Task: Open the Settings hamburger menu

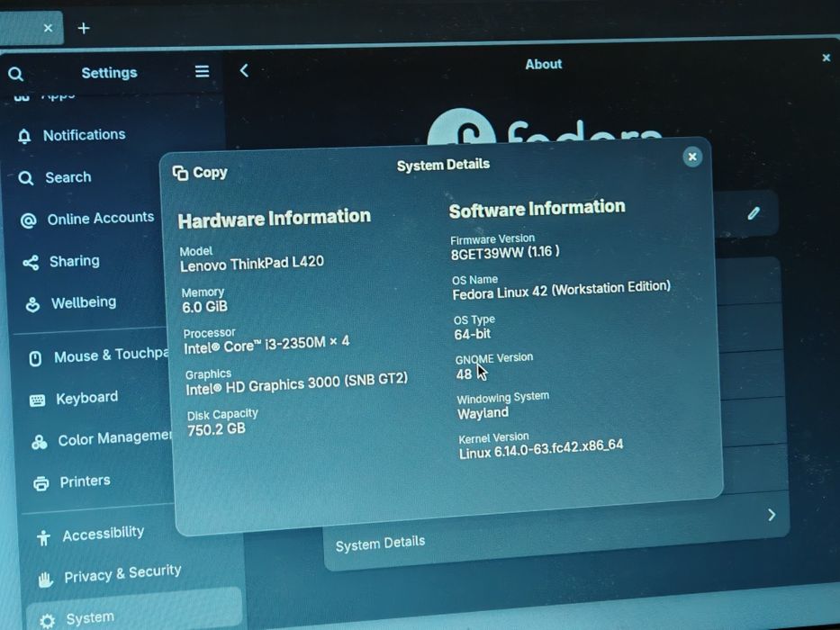Action: click(202, 71)
